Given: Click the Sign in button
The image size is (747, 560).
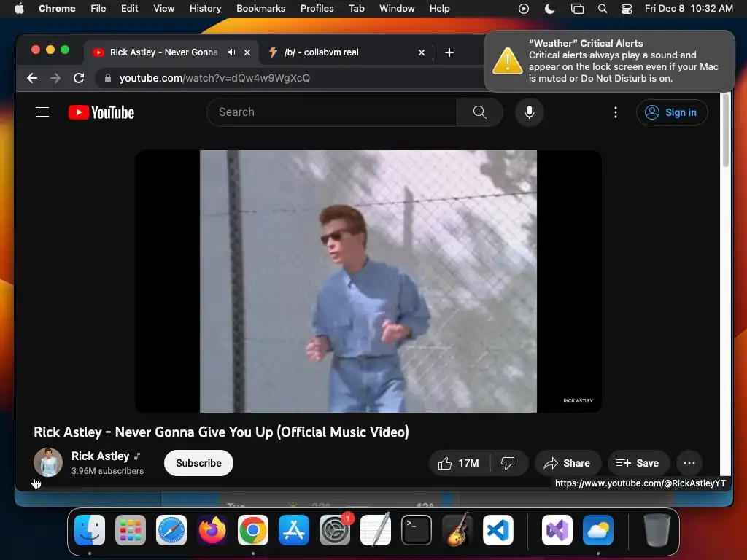Looking at the screenshot, I should (672, 112).
